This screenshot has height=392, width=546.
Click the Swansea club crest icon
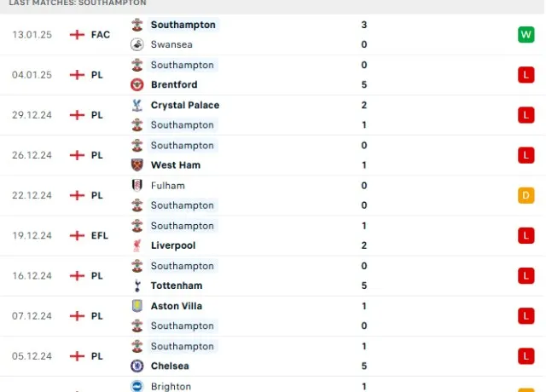(137, 44)
